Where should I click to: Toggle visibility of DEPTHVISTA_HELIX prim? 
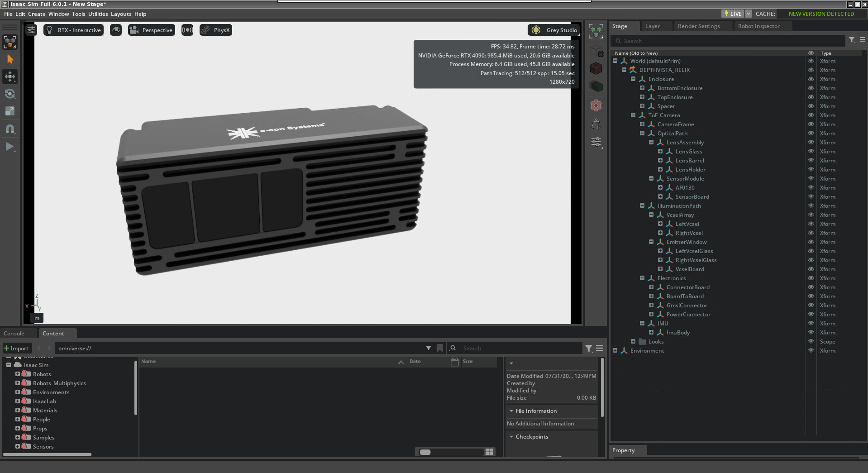coord(811,70)
